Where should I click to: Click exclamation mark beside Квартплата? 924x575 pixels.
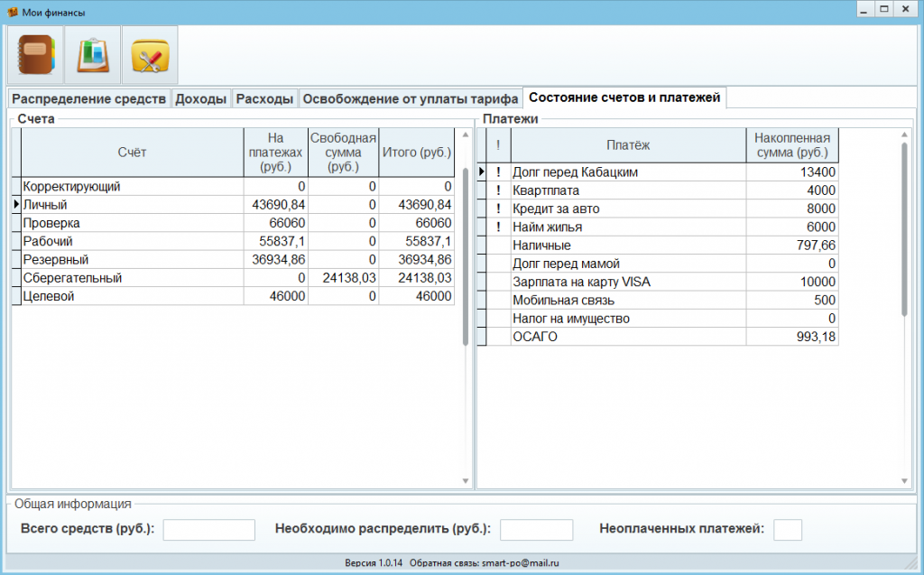click(498, 190)
